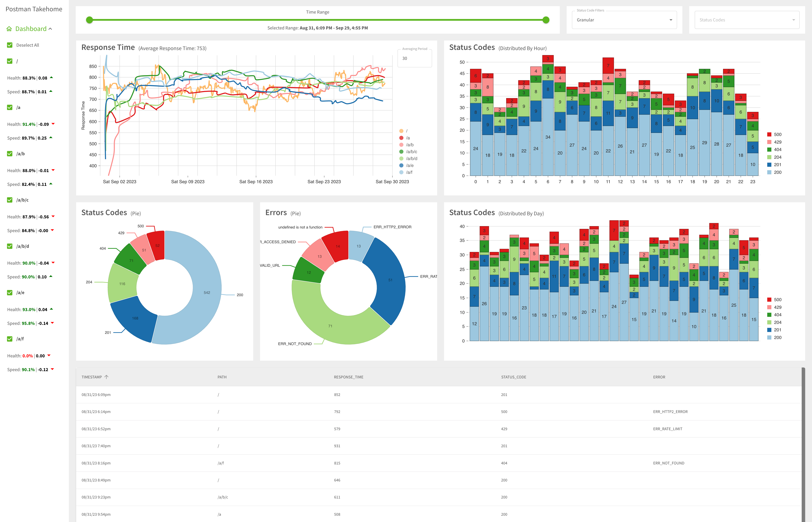Uncheck the /a/b/c path checkbox
Viewport: 812px width, 522px height.
click(x=10, y=200)
